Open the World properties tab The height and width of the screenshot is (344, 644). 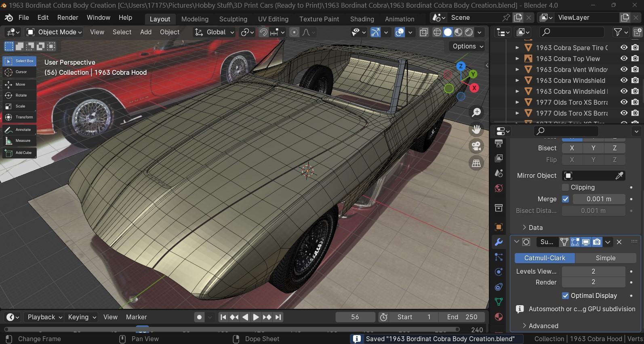499,188
